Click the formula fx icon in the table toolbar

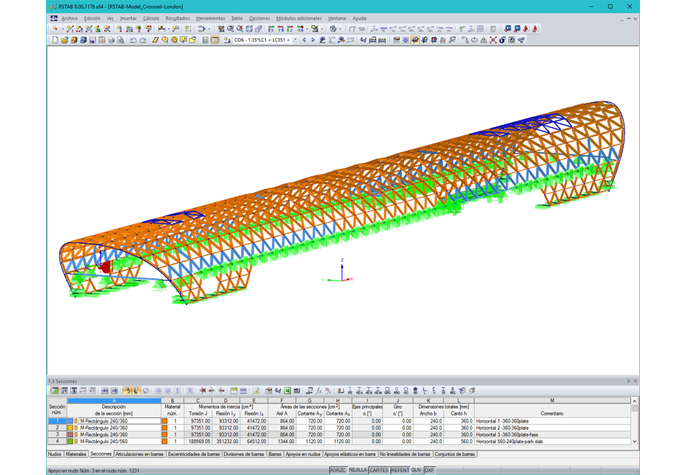pyautogui.click(x=319, y=390)
